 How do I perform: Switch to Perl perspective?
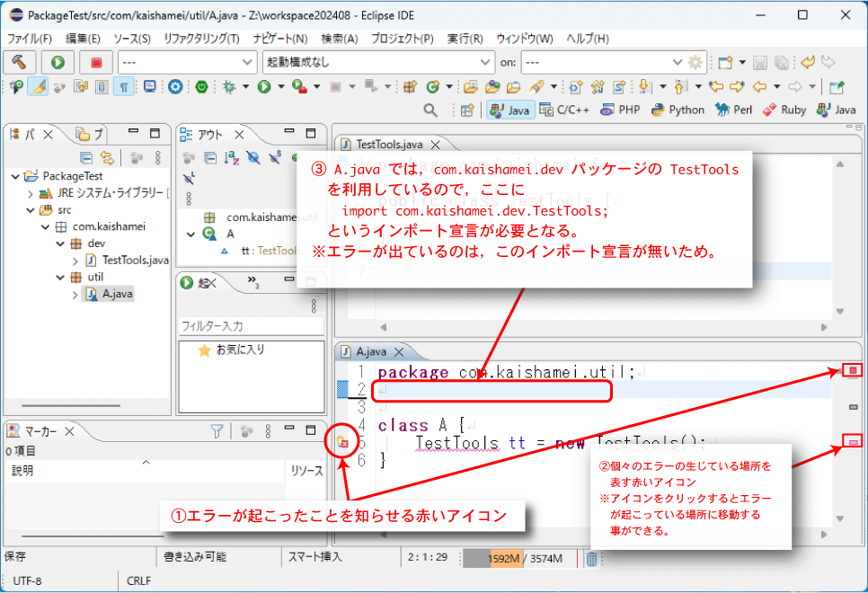pos(733,110)
